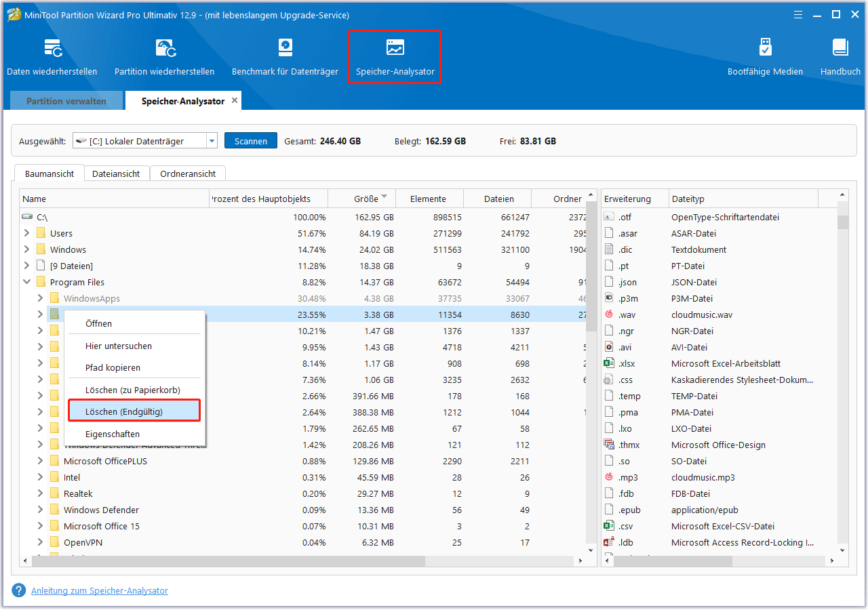Click the Scannen button
This screenshot has width=868, height=610.
pyautogui.click(x=251, y=141)
